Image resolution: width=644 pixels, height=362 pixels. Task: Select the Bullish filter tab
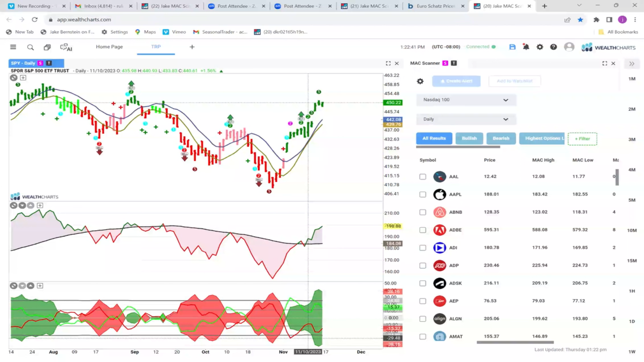469,138
